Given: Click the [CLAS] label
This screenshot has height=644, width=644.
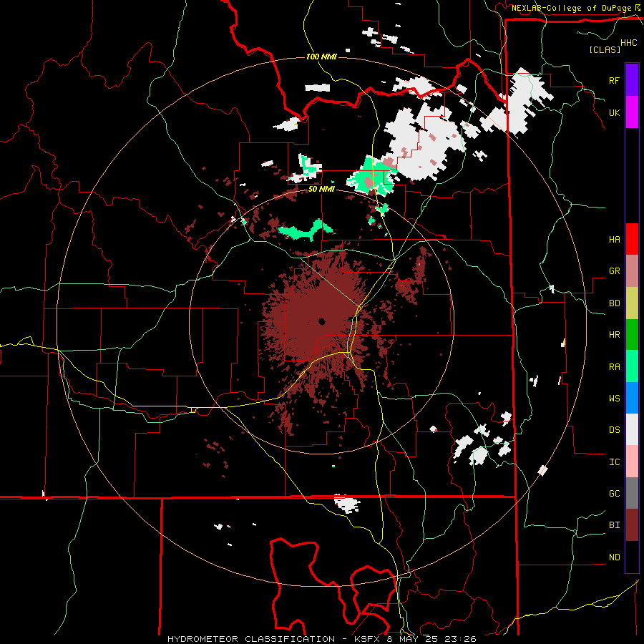Looking at the screenshot, I should pos(605,49).
